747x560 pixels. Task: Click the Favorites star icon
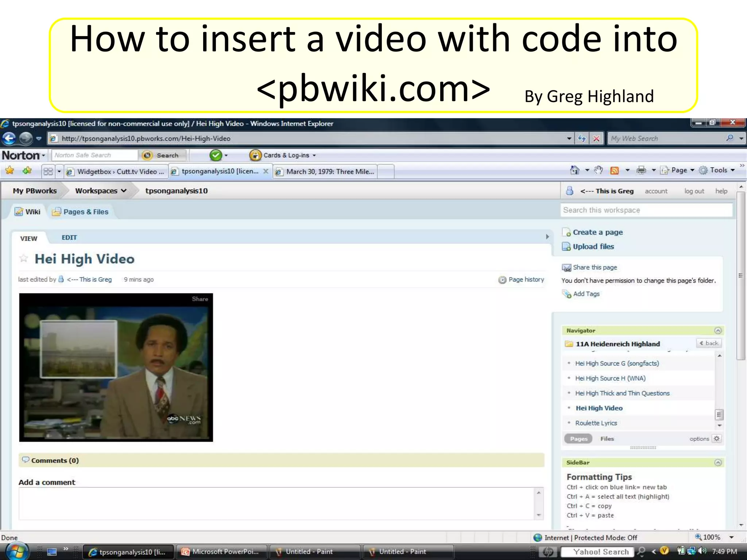(x=9, y=171)
